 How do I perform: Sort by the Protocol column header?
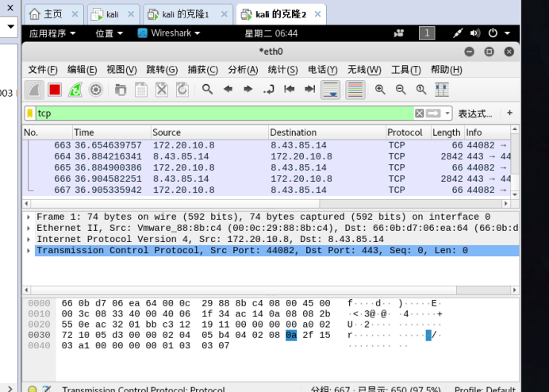409,133
